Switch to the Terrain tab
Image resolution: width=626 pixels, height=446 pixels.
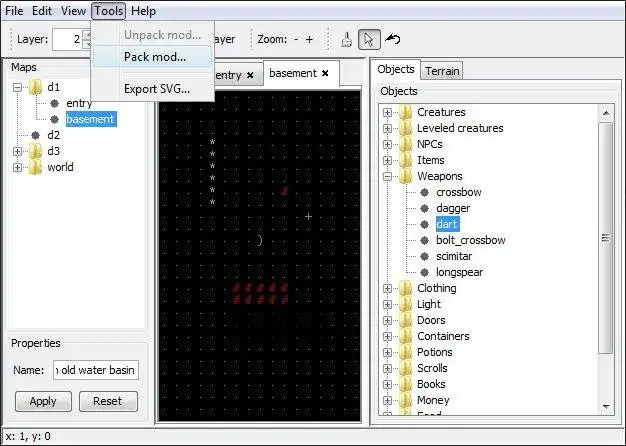(x=442, y=71)
